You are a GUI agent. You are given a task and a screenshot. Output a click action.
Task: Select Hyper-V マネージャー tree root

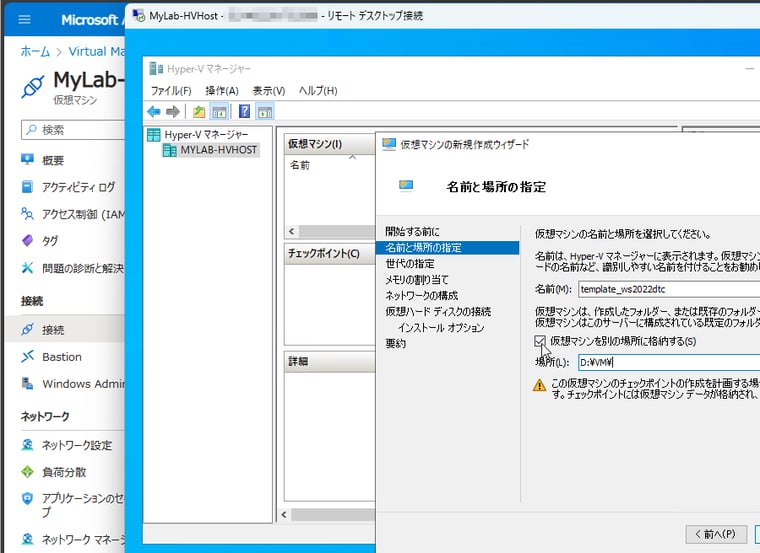click(206, 135)
